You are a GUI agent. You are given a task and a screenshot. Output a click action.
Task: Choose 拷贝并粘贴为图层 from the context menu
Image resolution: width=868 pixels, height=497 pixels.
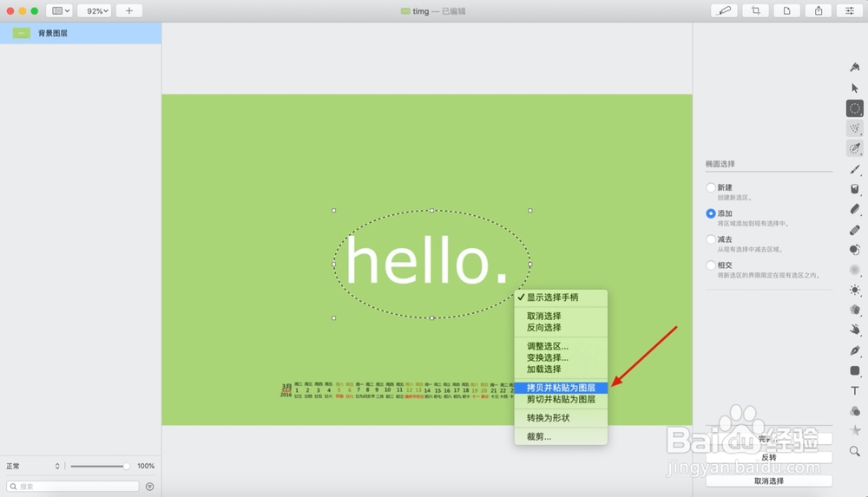coord(561,388)
